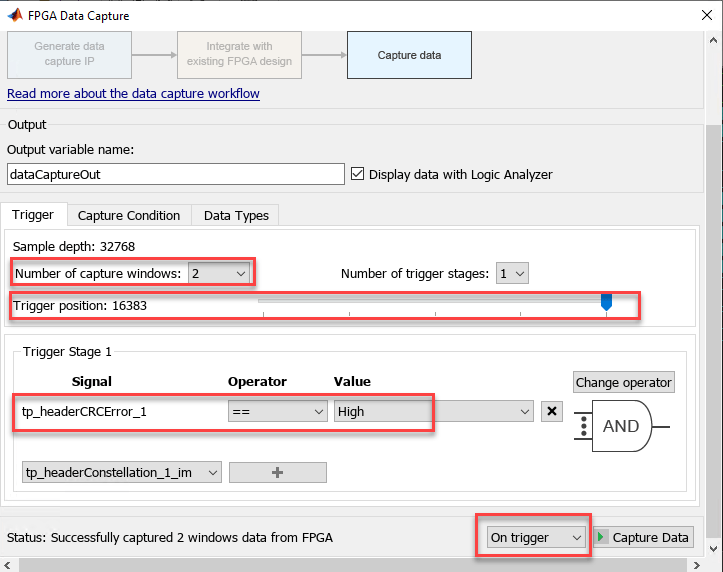Open Number of capture windows dropdown
This screenshot has height=572, width=723.
[x=219, y=273]
